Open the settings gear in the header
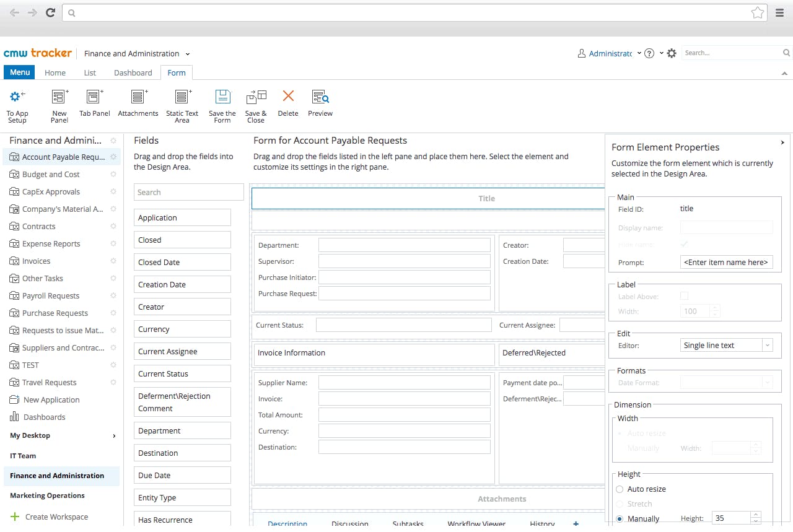Viewport: 793px width, 532px height. tap(672, 53)
